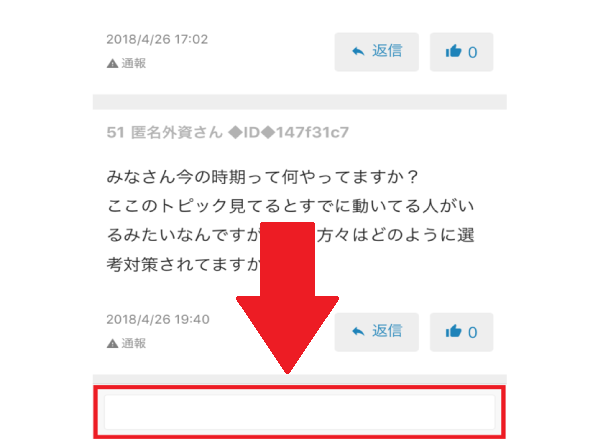Open 返信 on post 51

[x=377, y=332]
